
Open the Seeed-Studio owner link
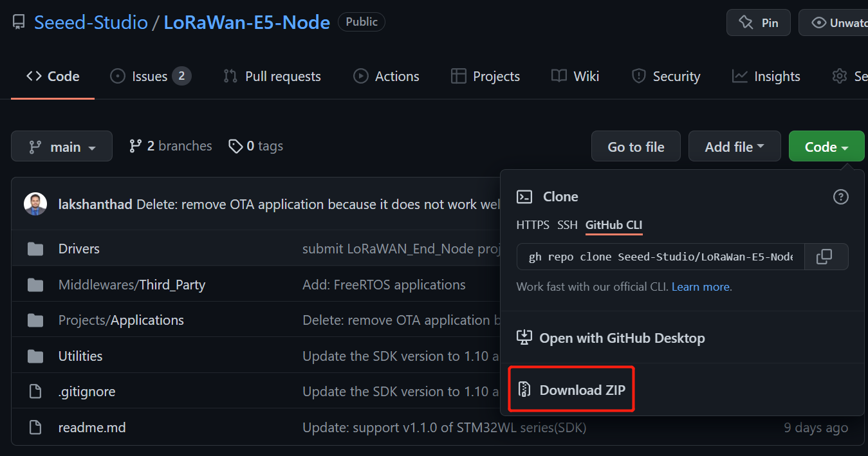pos(91,23)
